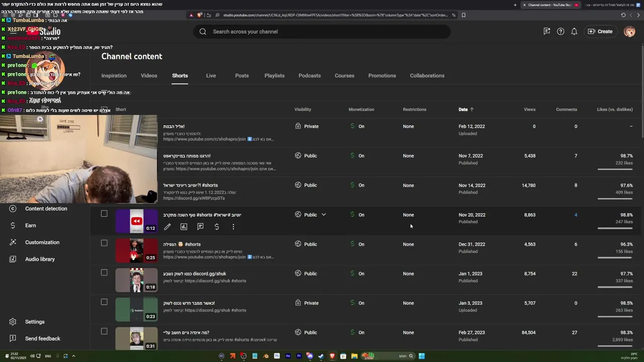Switch to the Playlists tab
The width and height of the screenshot is (644, 362).
tap(274, 75)
